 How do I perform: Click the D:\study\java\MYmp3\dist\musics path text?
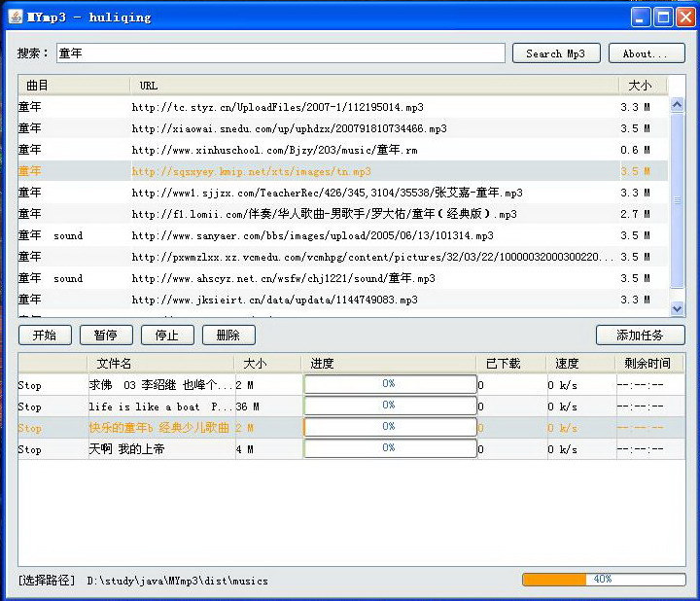point(178,581)
